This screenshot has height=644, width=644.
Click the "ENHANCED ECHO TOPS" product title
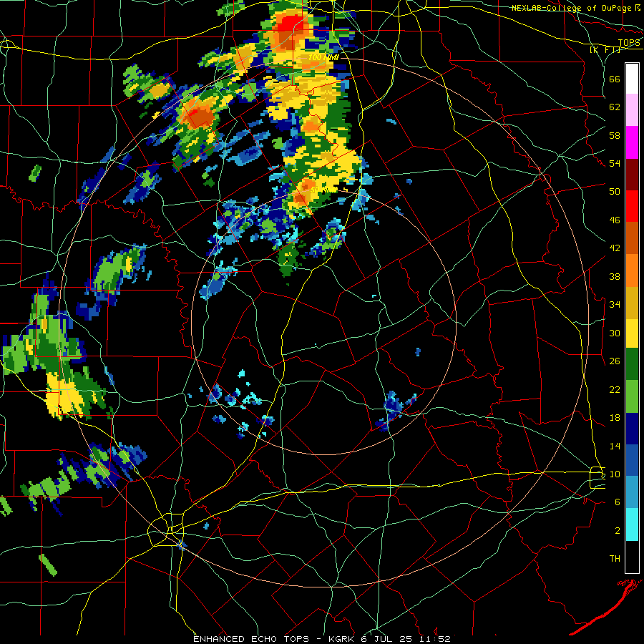point(251,639)
